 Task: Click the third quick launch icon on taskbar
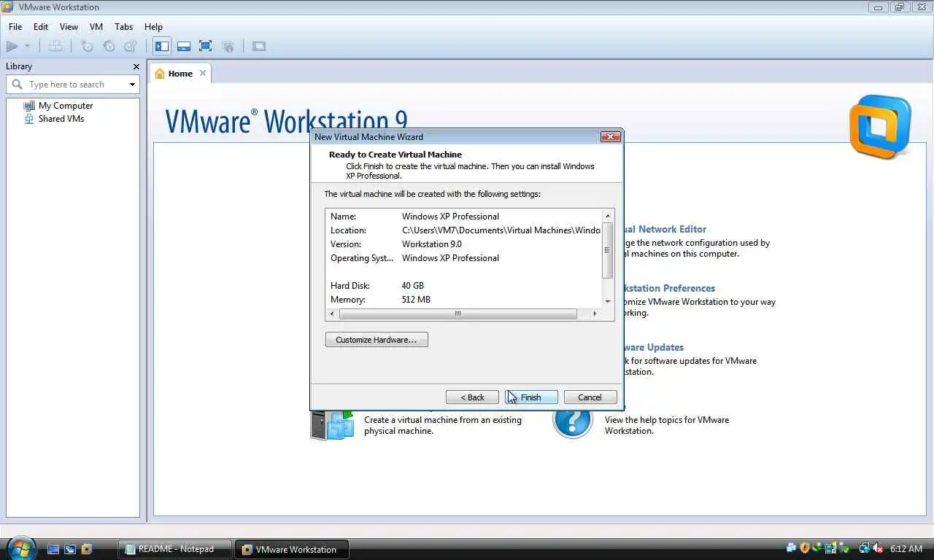point(87,549)
